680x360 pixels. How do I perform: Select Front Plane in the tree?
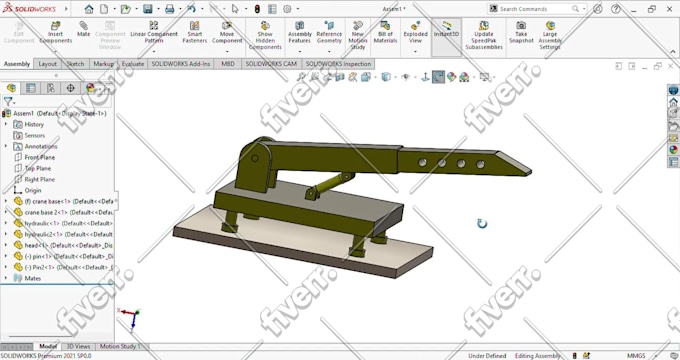point(39,157)
